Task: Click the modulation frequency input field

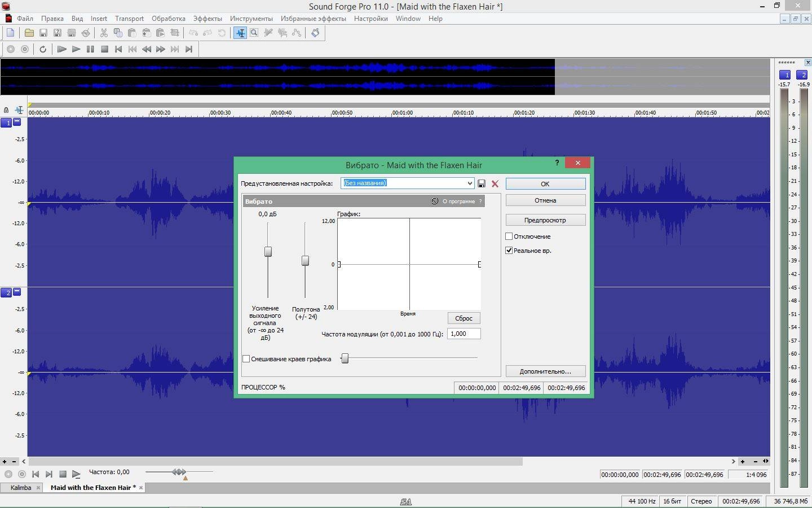Action: pos(464,334)
